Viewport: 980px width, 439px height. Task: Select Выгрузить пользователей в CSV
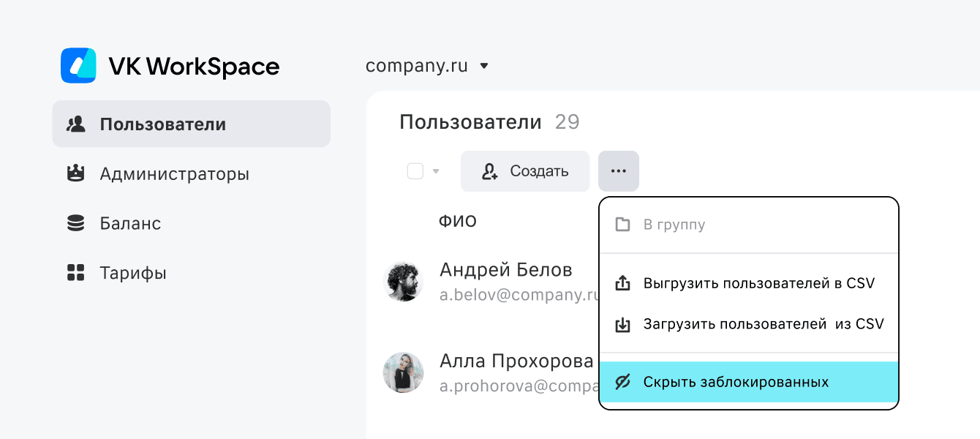[x=758, y=283]
